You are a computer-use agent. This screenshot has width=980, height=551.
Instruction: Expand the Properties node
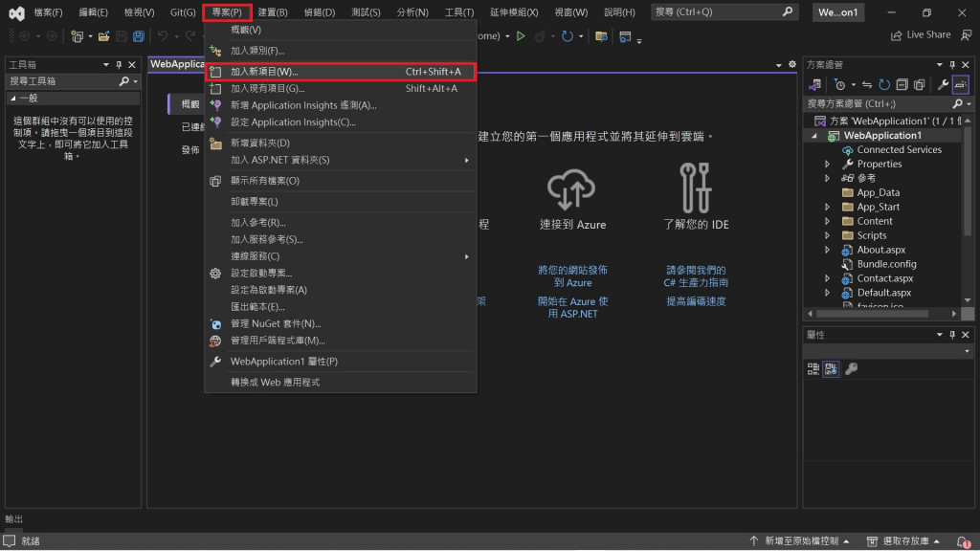(828, 165)
